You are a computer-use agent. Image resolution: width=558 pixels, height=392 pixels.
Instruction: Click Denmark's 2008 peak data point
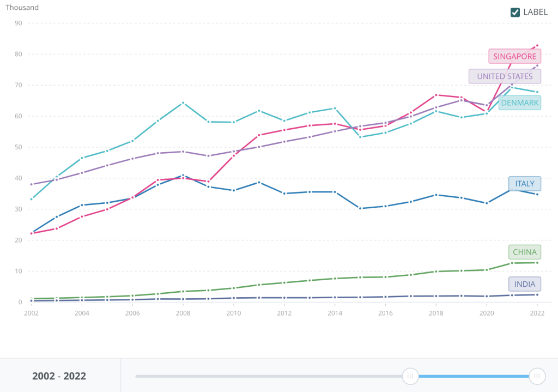(x=183, y=102)
